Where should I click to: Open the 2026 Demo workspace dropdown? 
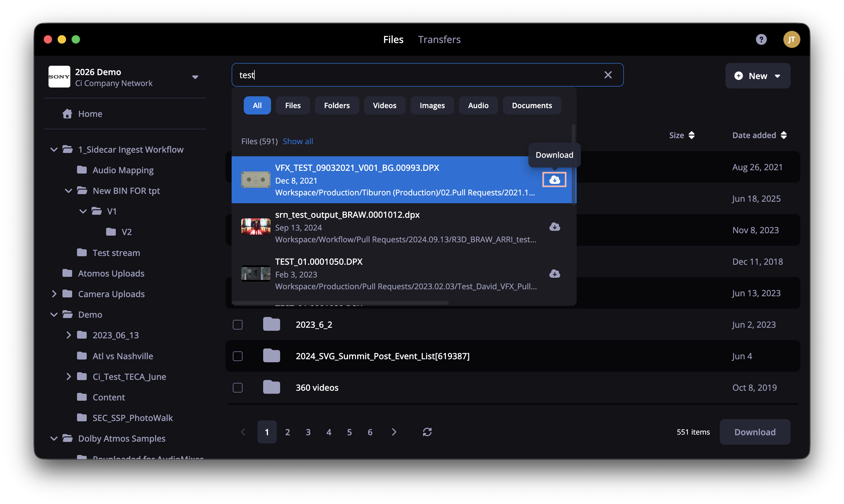(x=195, y=77)
